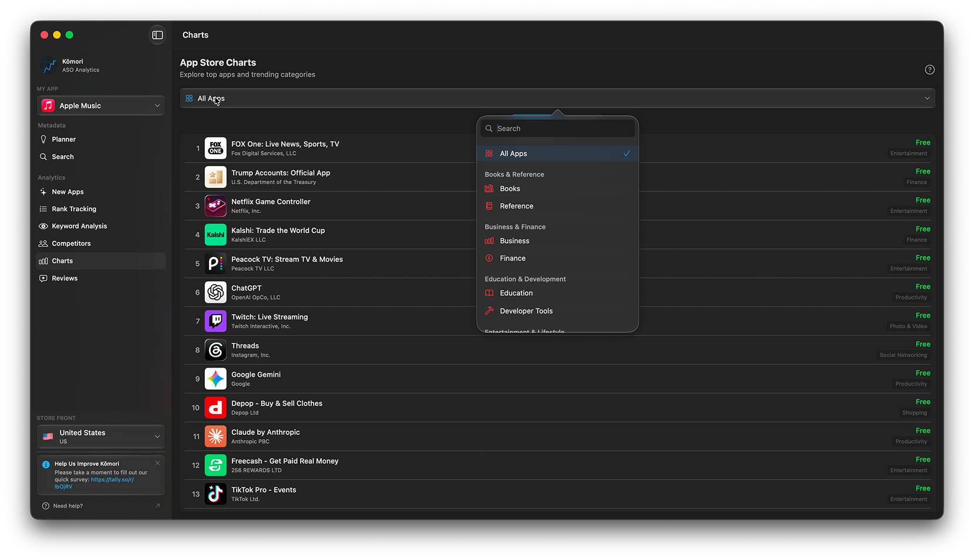Click the Reference category icon

[489, 206]
